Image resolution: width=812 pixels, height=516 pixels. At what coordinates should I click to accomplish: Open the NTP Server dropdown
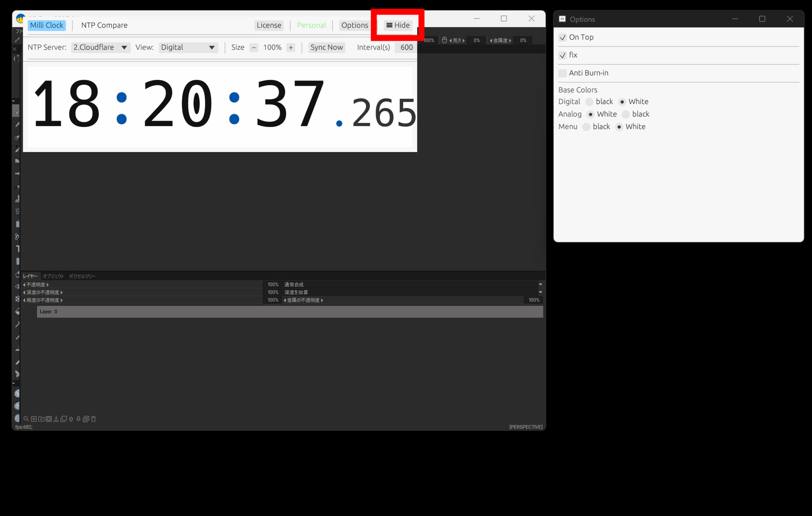tap(101, 48)
